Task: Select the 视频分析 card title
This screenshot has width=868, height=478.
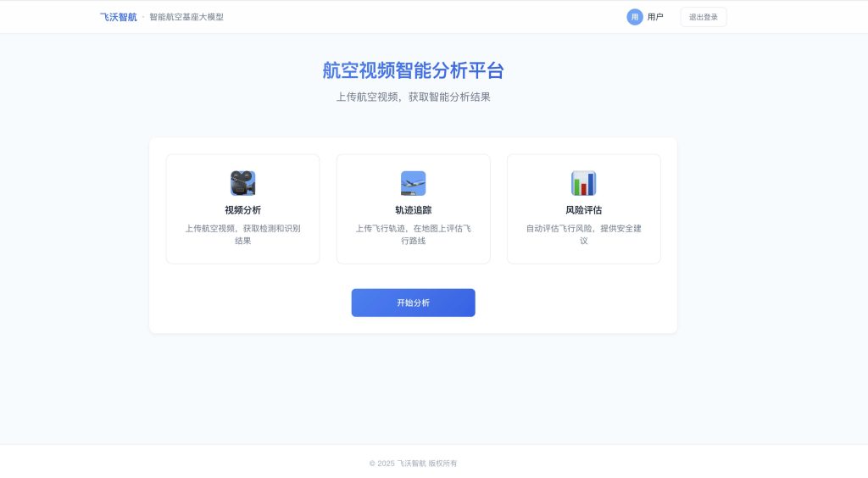Action: pyautogui.click(x=242, y=210)
